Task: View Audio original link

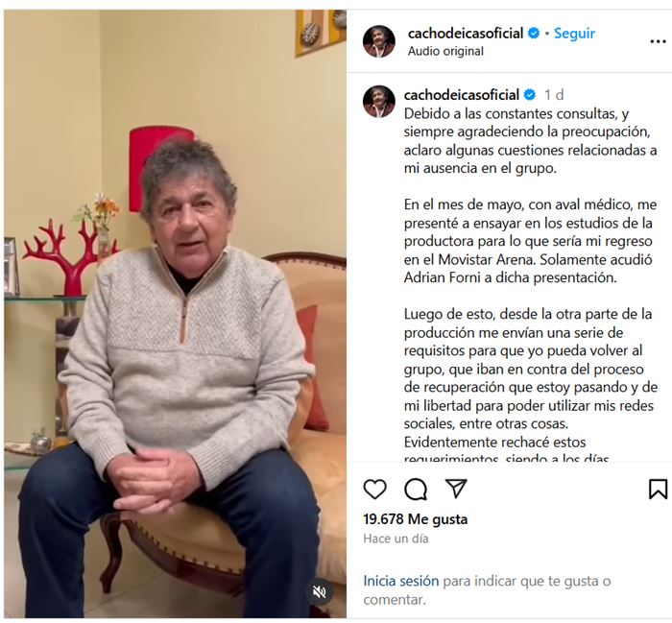Action: coord(445,51)
